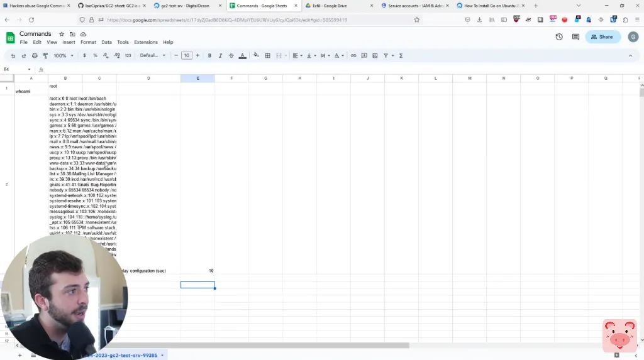644x360 pixels.
Task: Increase the font size
Action: pos(197,56)
